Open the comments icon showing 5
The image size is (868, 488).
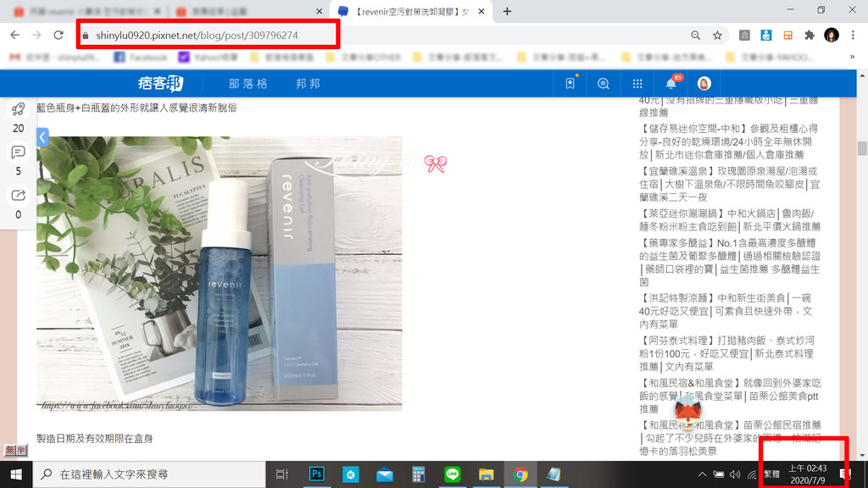pos(19,152)
